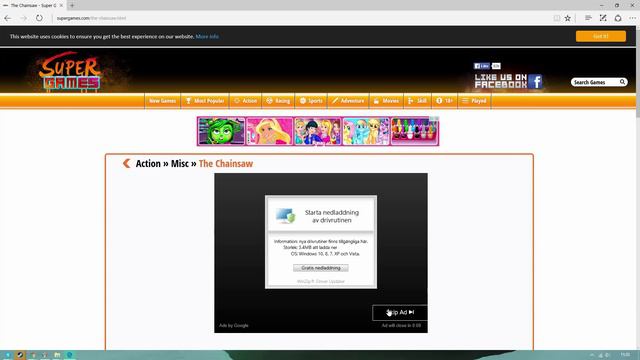Close The Chainsaw browser tab
Screen dimensions: 640x360
coord(61,5)
